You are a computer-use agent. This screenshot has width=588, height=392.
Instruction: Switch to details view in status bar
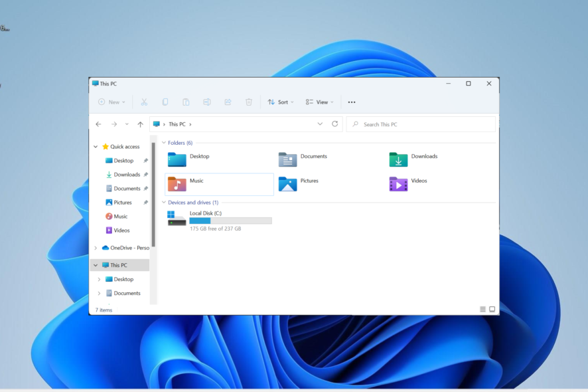(x=482, y=310)
